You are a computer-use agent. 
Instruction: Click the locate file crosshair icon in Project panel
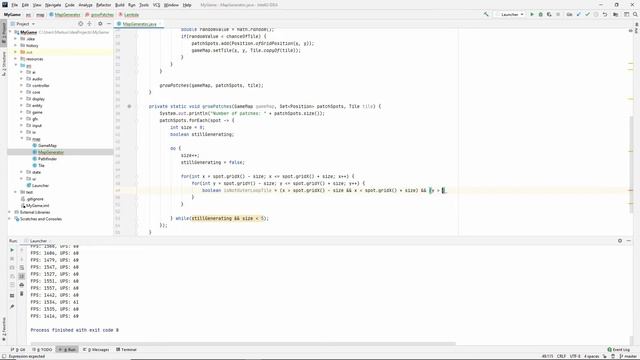[80, 24]
